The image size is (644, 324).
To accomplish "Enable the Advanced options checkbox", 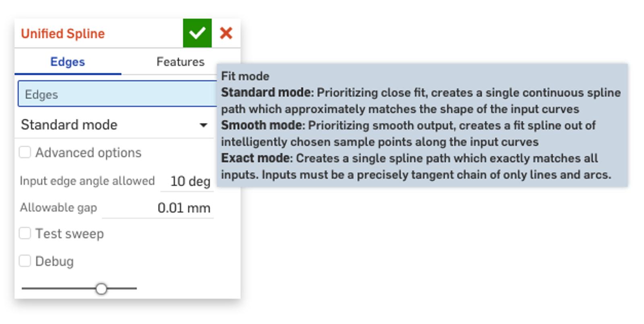I will (25, 152).
